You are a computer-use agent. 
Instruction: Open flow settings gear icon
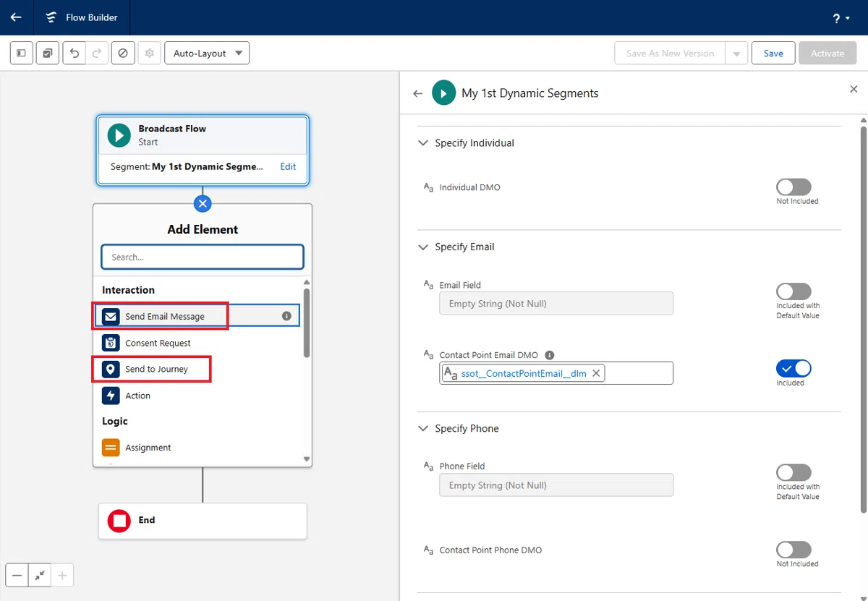(x=150, y=54)
